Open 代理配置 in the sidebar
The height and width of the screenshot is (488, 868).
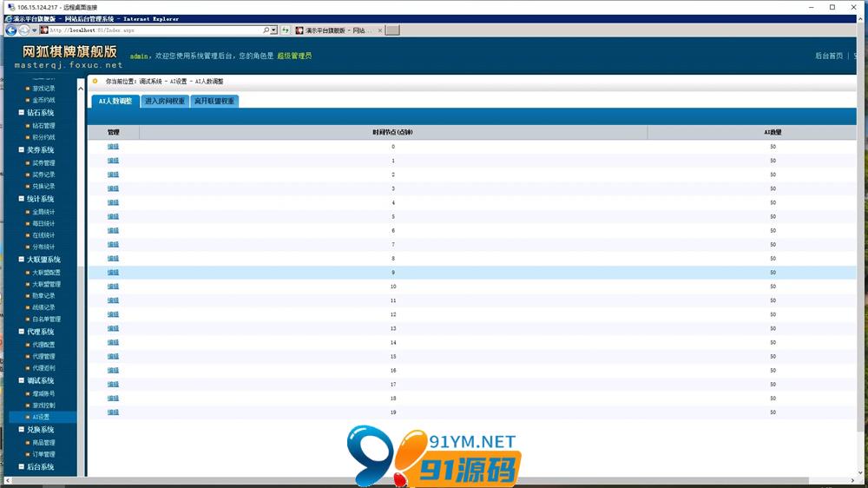click(x=43, y=345)
